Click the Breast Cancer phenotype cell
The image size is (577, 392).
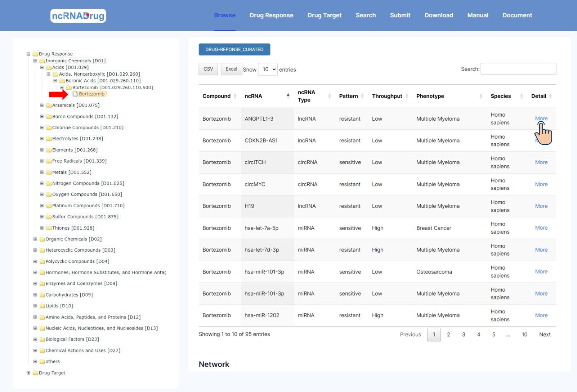(434, 228)
